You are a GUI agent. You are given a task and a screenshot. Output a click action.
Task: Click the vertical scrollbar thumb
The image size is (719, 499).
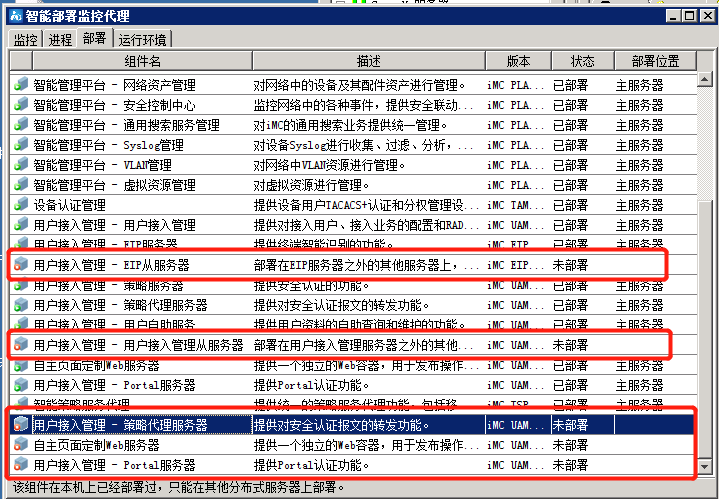704,330
